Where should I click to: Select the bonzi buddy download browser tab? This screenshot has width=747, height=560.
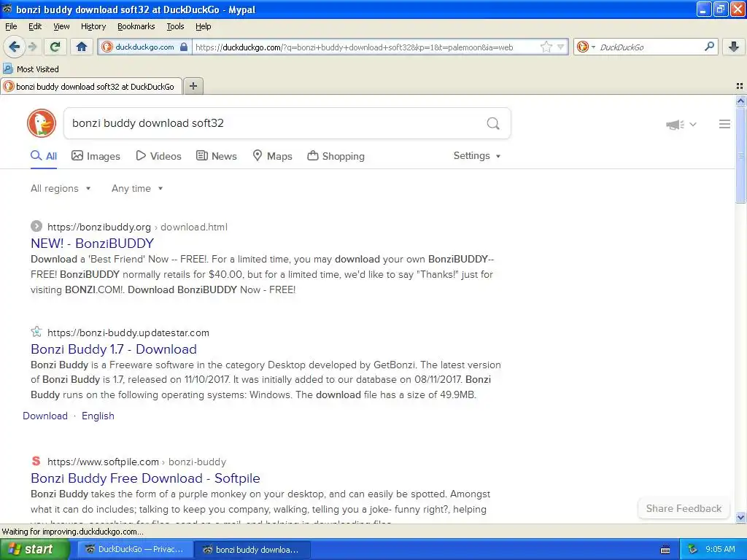click(x=91, y=86)
